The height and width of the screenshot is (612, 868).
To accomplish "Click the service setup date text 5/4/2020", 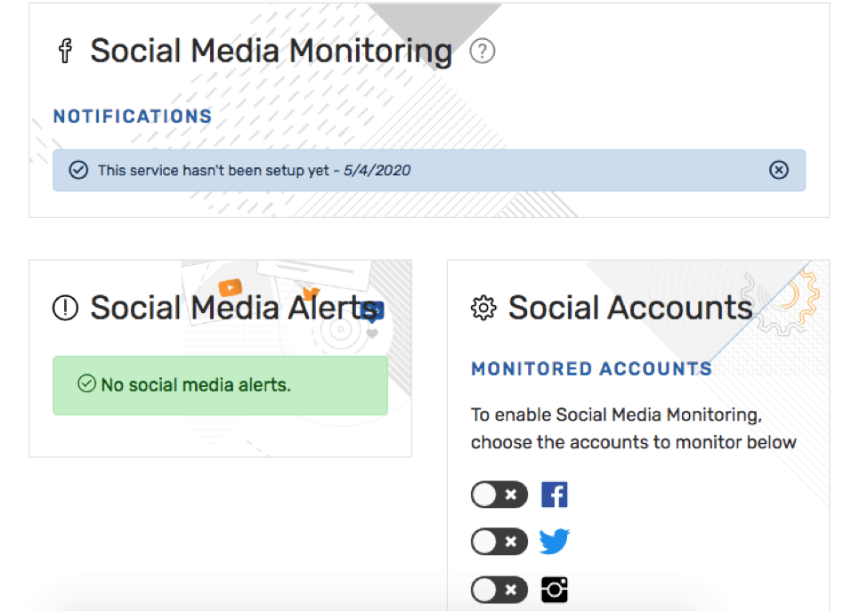I will 378,170.
